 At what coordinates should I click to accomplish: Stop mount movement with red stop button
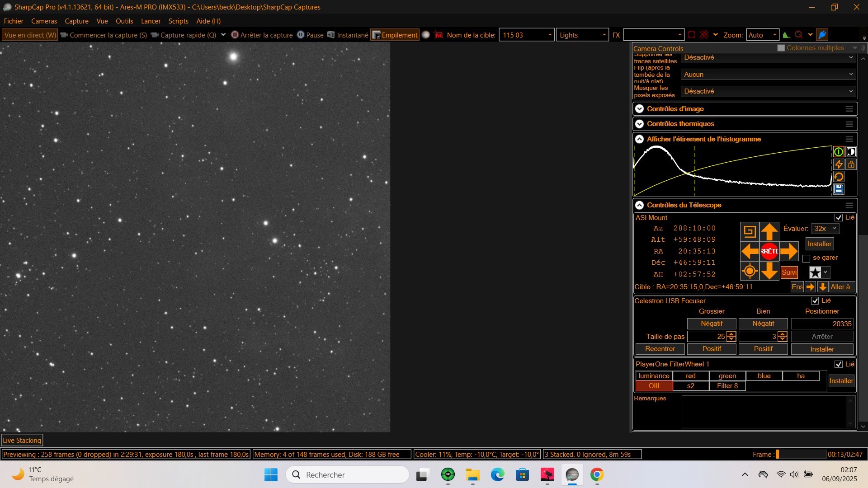pos(769,251)
